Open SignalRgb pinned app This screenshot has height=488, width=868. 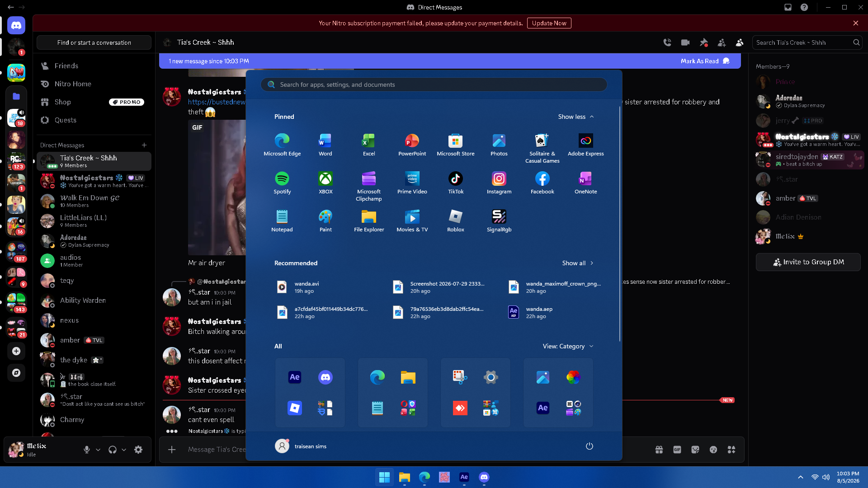pos(499,221)
